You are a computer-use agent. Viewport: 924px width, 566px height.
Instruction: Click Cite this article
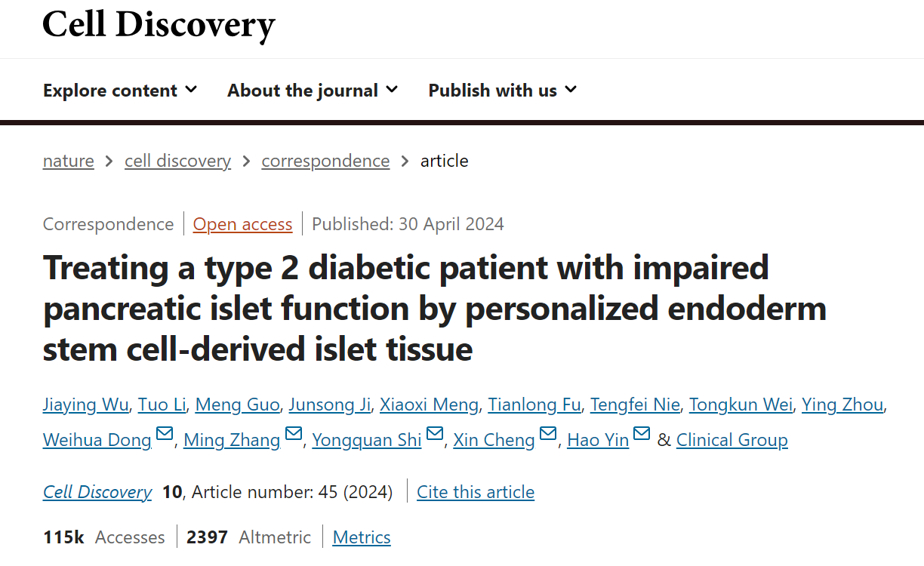[476, 492]
